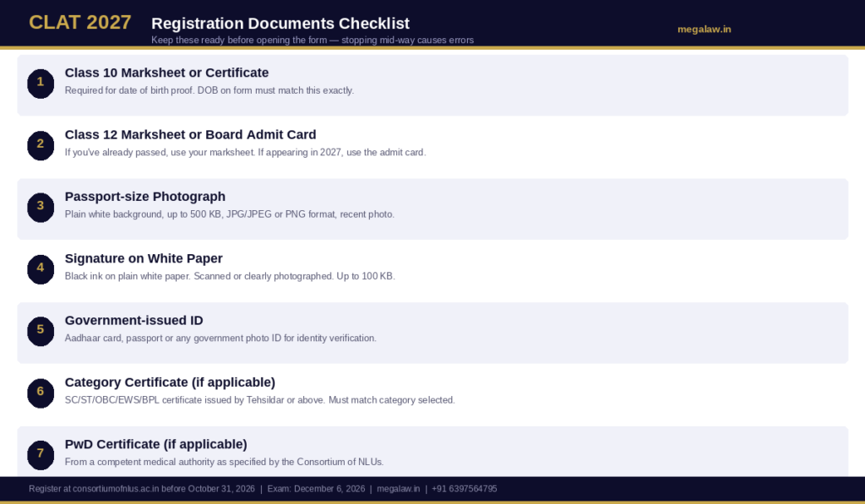865x504 pixels.
Task: Click the number 2 circle badge
Action: coord(41,145)
